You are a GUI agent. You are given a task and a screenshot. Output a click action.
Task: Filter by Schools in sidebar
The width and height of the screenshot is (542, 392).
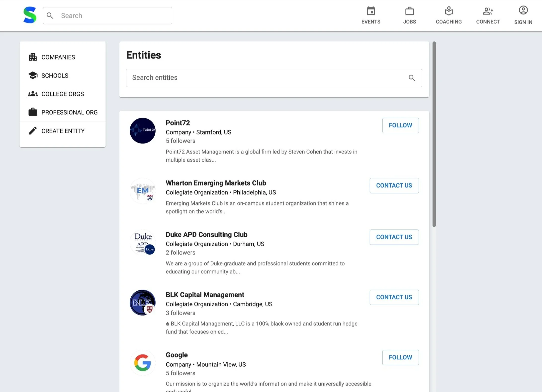click(55, 76)
